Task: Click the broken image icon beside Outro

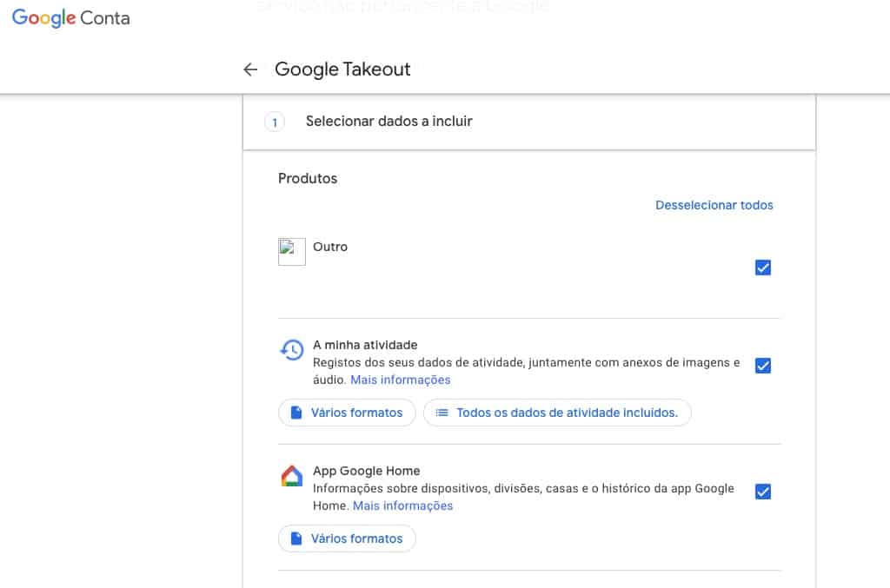Action: click(x=292, y=252)
